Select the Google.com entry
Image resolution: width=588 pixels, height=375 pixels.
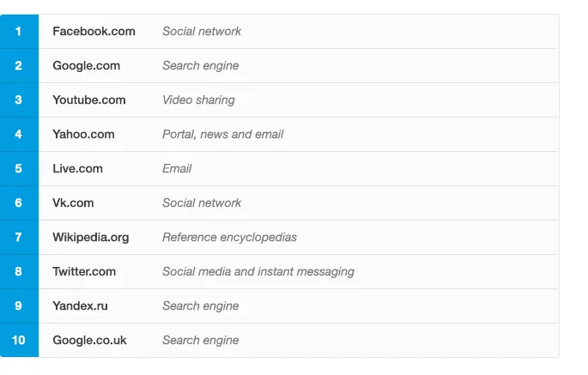coord(86,65)
